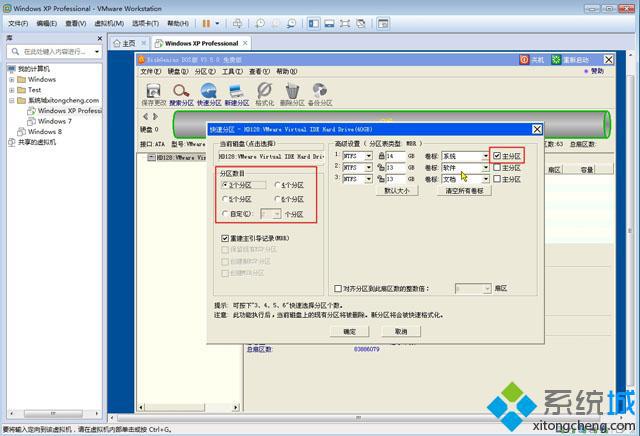Screen dimensions: 640x436
Task: Click the 取消 cancel button
Action: pyautogui.click(x=401, y=331)
